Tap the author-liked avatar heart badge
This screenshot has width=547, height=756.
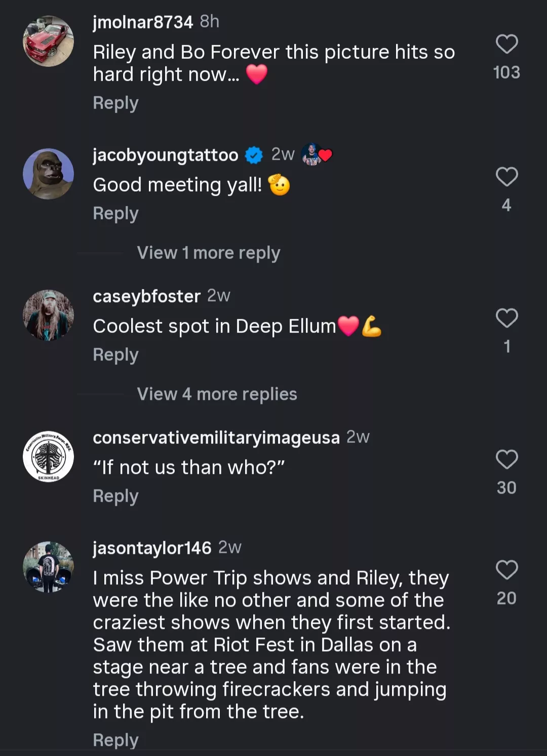coord(317,155)
